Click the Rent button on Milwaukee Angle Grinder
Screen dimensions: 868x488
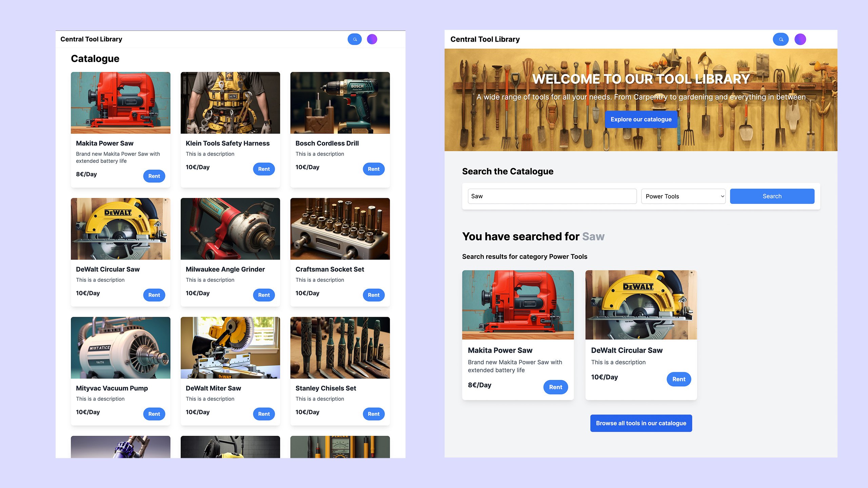tap(263, 294)
